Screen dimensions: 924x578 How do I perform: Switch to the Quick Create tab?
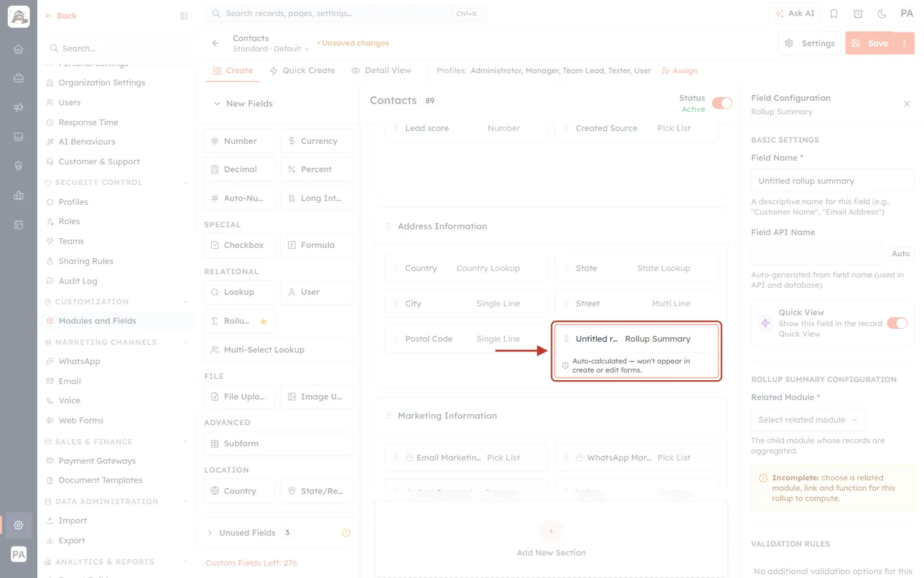(x=302, y=71)
